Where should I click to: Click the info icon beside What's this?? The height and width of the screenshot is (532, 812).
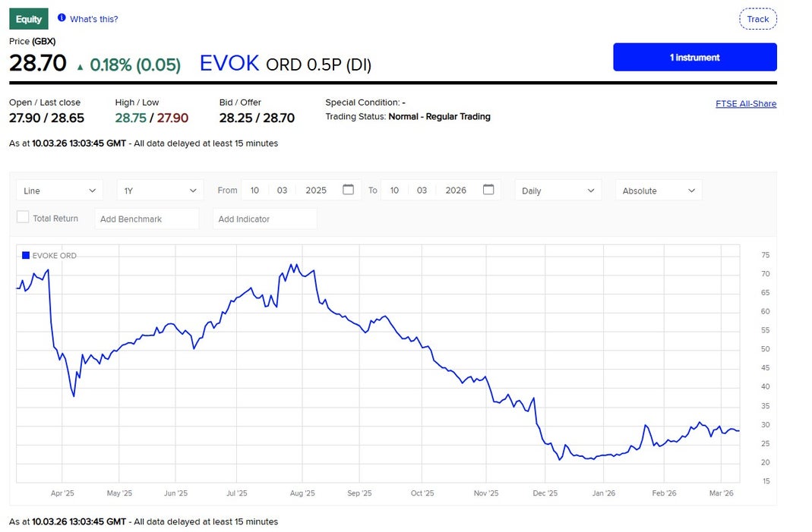[62, 18]
